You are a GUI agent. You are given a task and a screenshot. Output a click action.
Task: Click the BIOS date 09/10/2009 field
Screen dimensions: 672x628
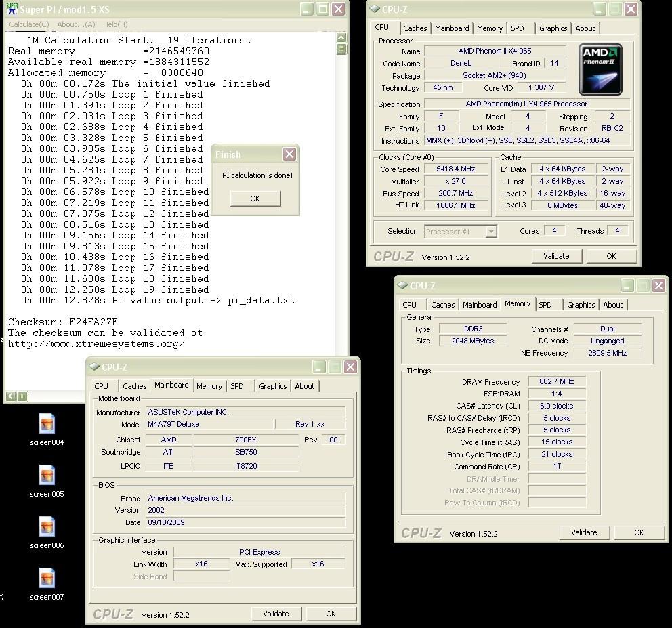245,522
